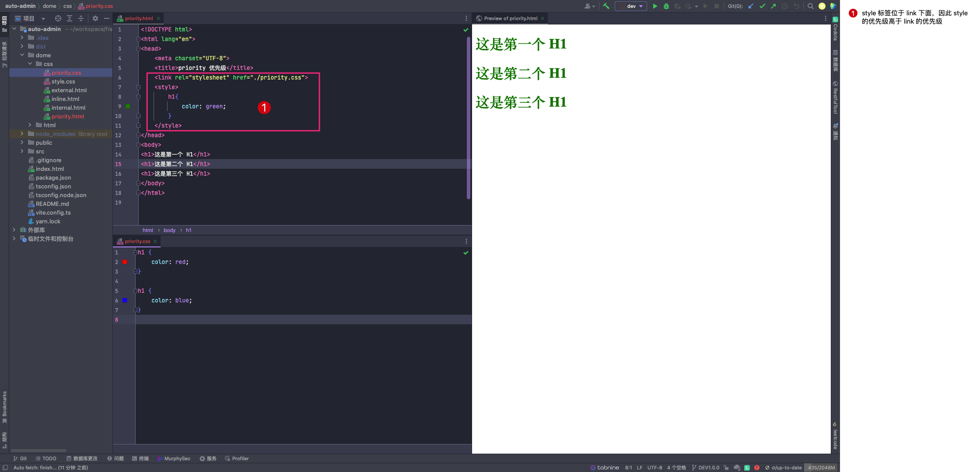Fold the head tag in priority.html
Image resolution: width=980 pixels, height=472 pixels.
(138, 49)
